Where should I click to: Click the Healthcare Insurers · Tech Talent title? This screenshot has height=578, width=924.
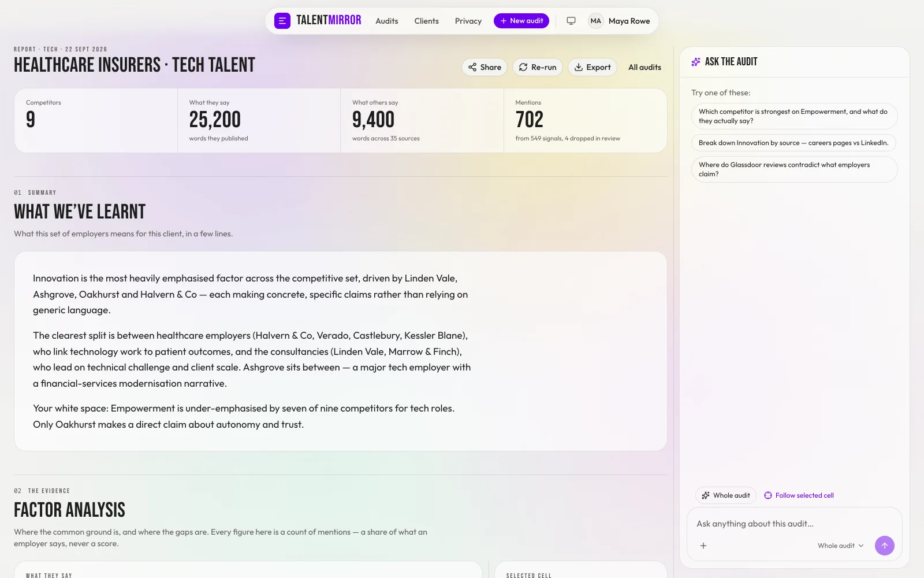click(135, 65)
